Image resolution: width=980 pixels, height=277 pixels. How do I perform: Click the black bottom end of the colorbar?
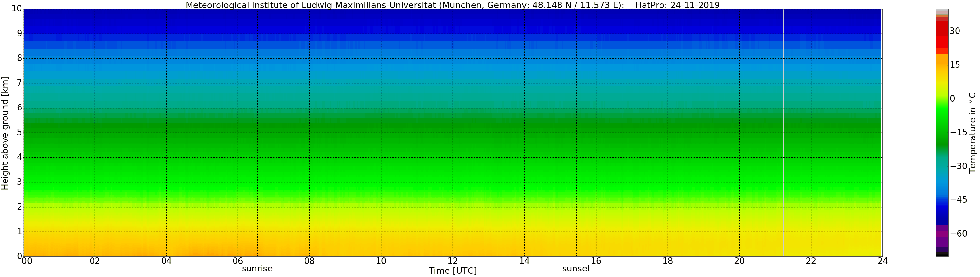(x=942, y=255)
